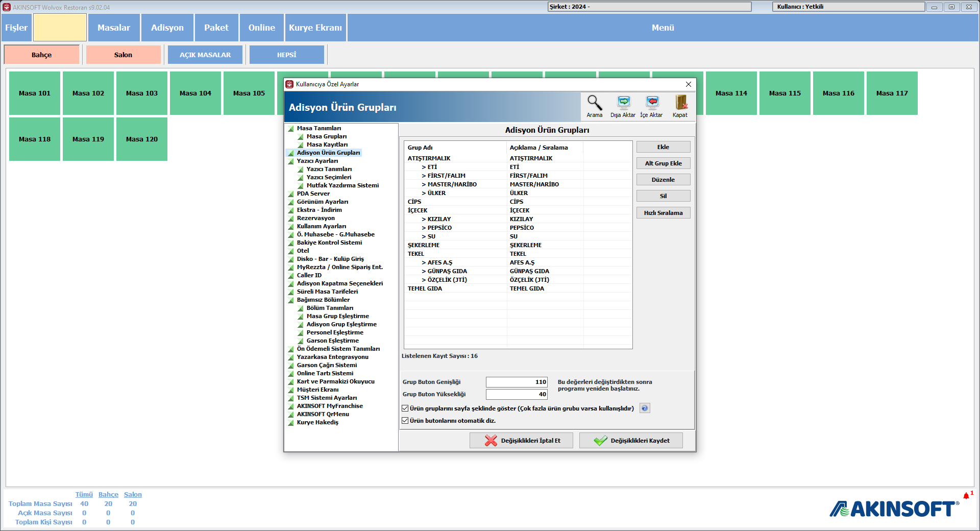The height and width of the screenshot is (531, 980).
Task: Click the Bahçe link in statistics footer
Action: pyautogui.click(x=108, y=495)
